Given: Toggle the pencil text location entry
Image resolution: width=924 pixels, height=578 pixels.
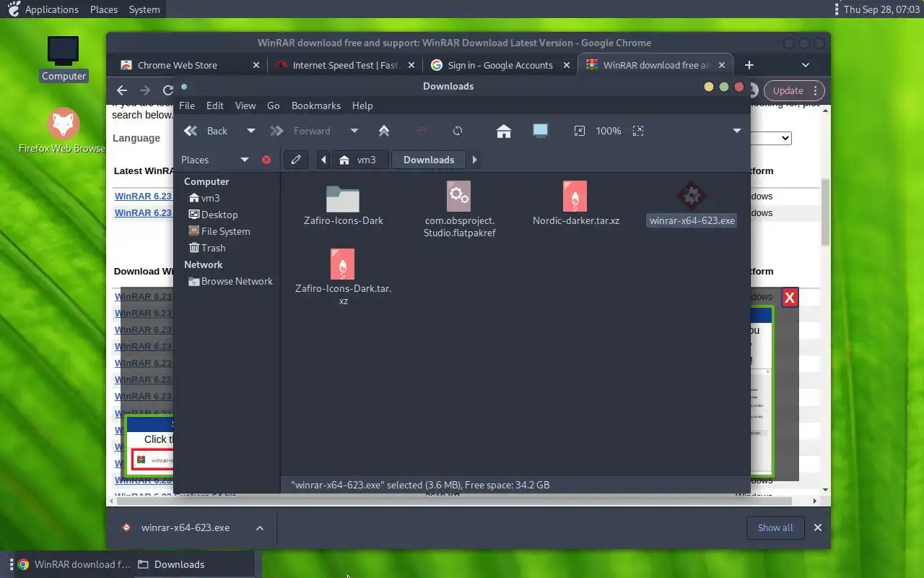Looking at the screenshot, I should [x=295, y=160].
